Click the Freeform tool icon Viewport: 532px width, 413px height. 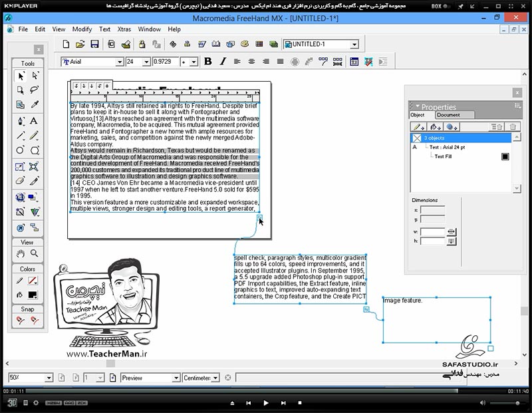[34, 166]
